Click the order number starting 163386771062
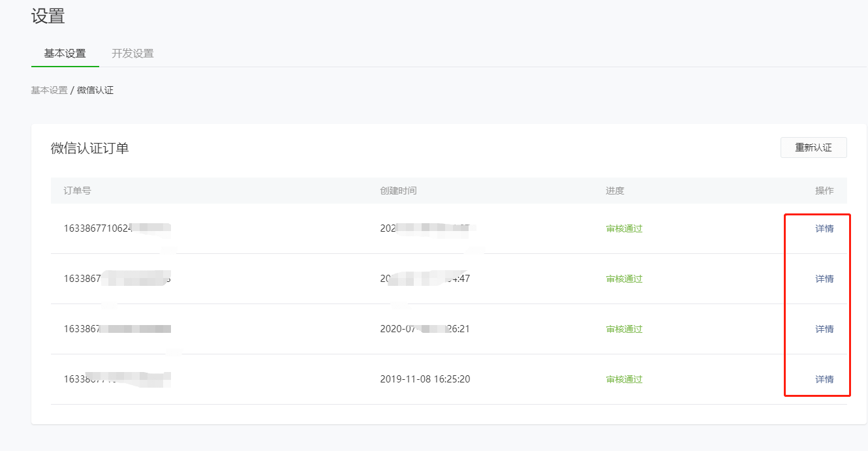 pos(117,228)
